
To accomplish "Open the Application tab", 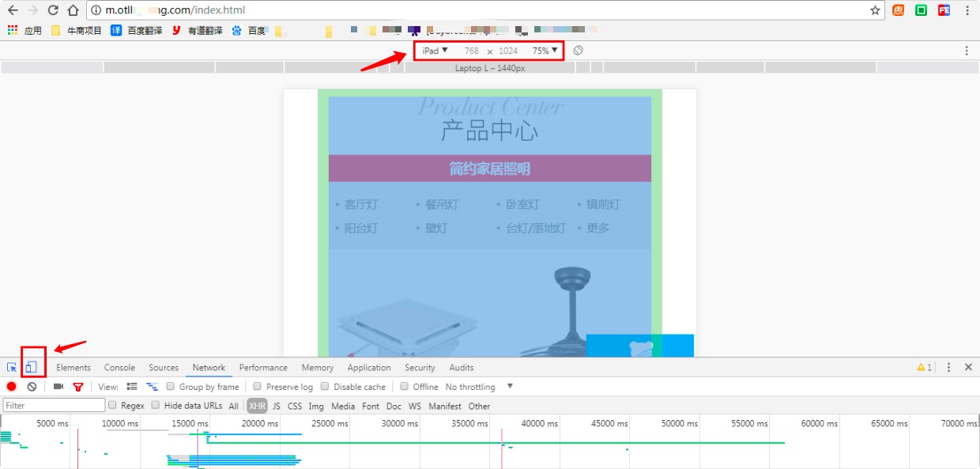I will coord(369,368).
